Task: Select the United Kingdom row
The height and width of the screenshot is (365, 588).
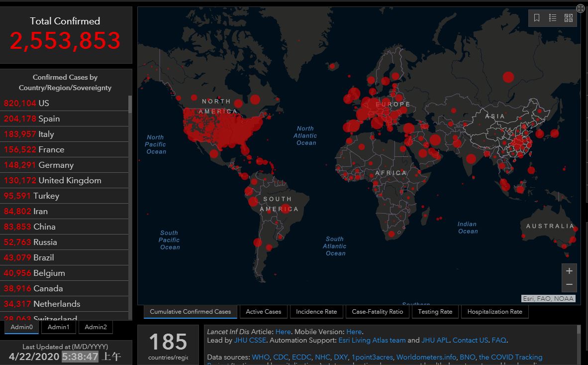Action: coord(64,180)
